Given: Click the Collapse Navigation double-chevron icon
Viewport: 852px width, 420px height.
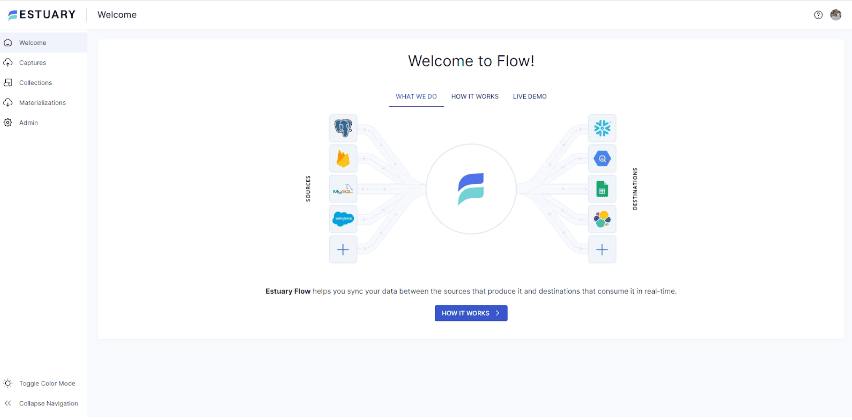Looking at the screenshot, I should [8, 403].
